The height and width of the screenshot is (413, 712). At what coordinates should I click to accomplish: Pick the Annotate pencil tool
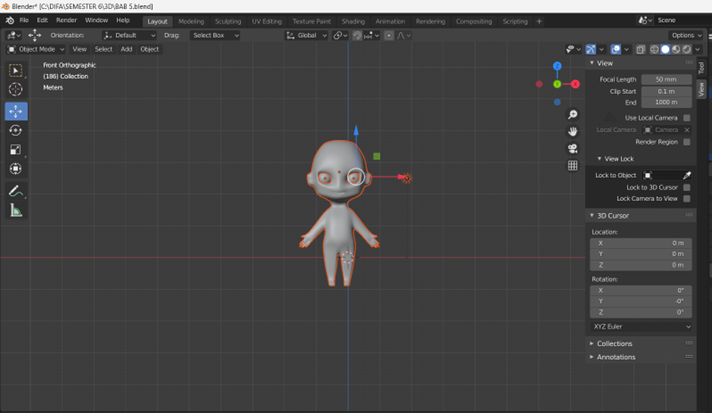15,192
